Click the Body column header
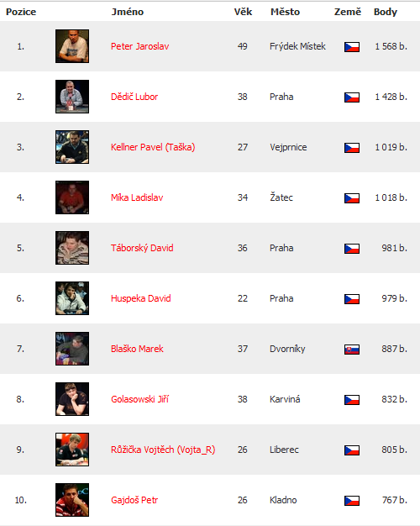The image size is (420, 526). coord(386,12)
